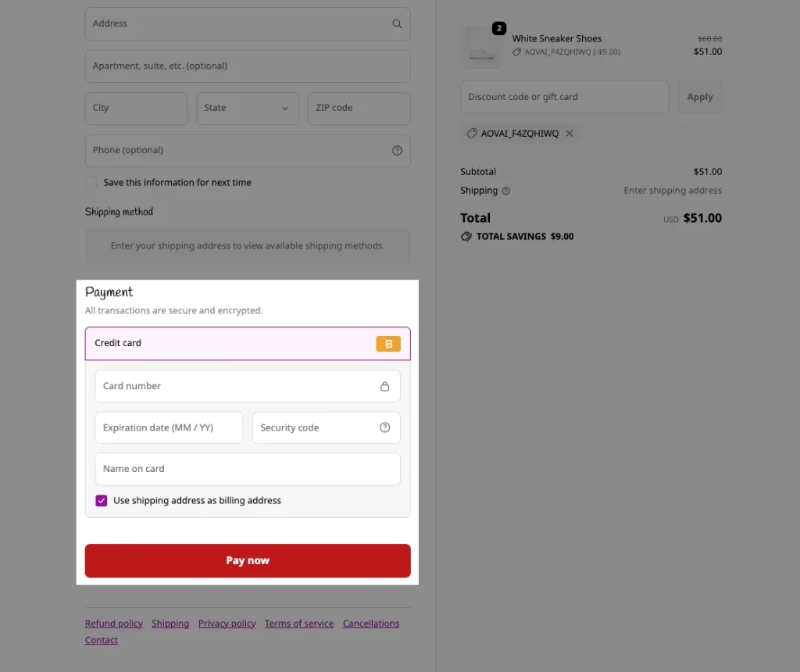This screenshot has height=672, width=800.
Task: Click the Pay now button
Action: coord(248,560)
